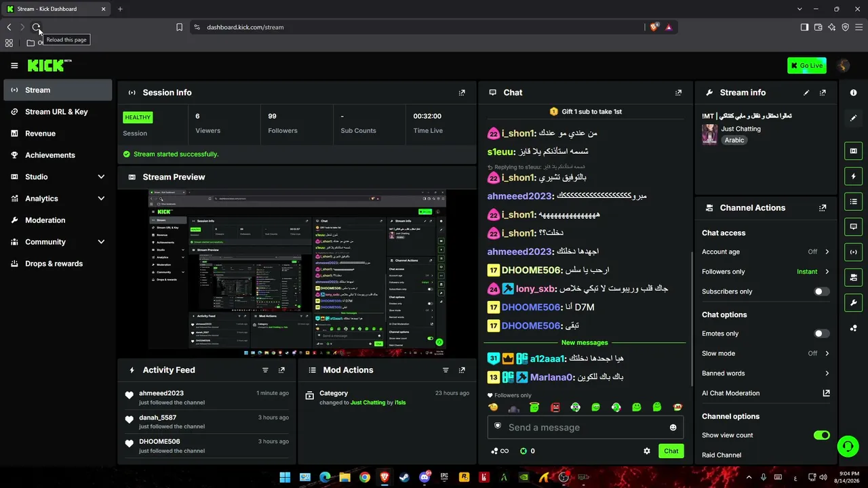Pop out the Chat panel
This screenshot has width=868, height=488.
(x=678, y=93)
